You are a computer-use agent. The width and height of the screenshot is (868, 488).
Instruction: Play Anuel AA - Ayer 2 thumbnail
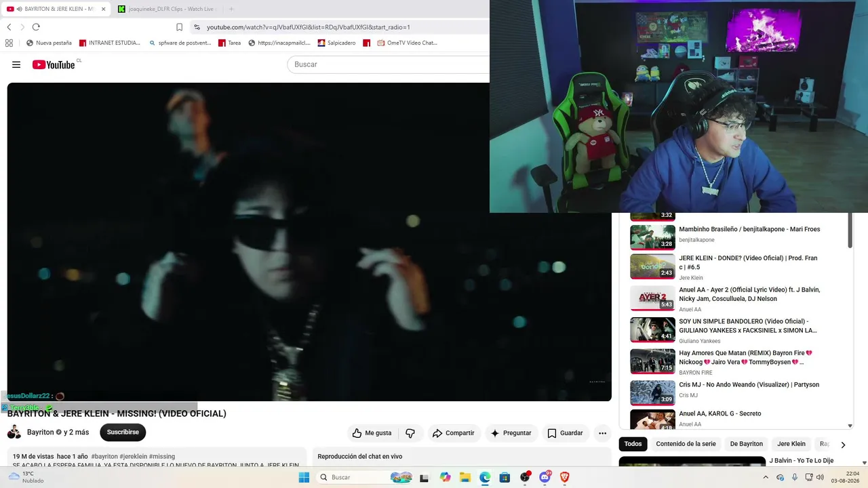click(x=652, y=298)
